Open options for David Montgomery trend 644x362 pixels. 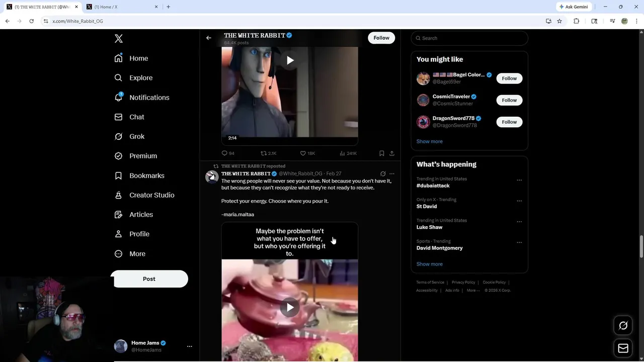(519, 242)
